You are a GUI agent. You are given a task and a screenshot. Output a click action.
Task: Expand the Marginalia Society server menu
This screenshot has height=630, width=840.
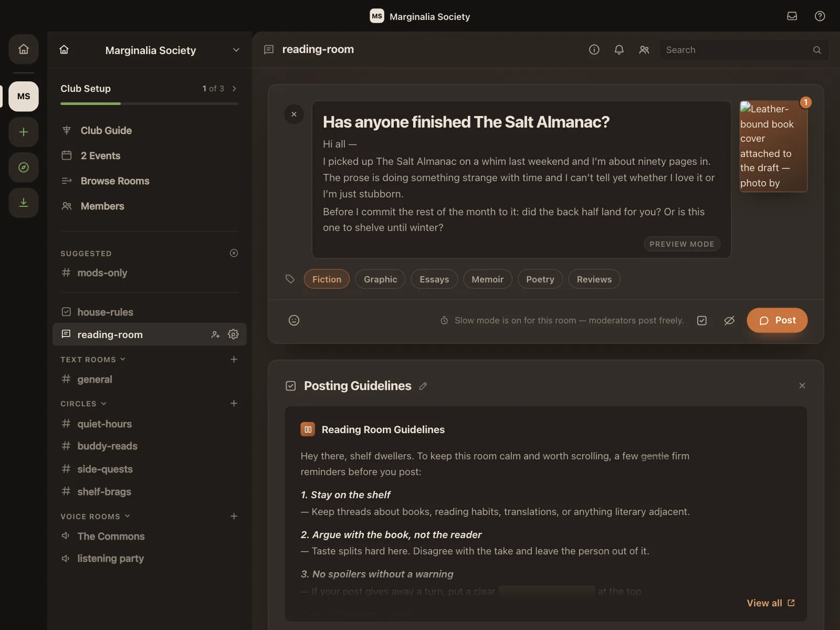(236, 50)
